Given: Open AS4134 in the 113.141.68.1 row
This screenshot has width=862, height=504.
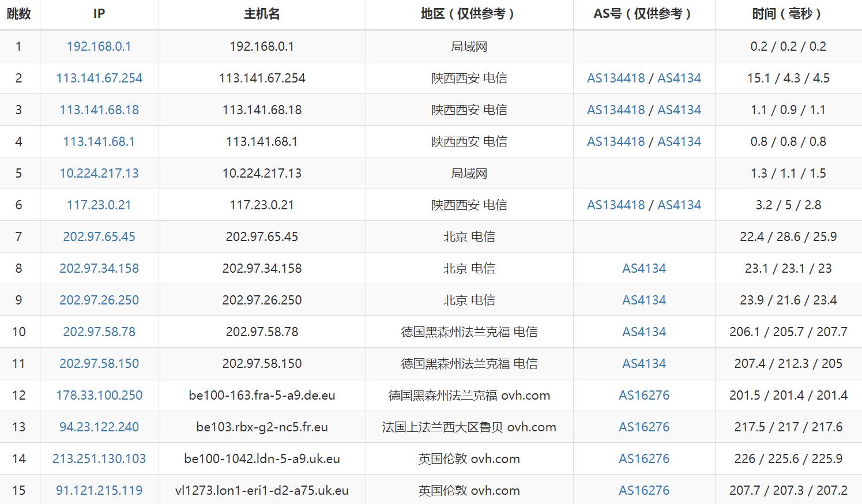Looking at the screenshot, I should tap(679, 141).
